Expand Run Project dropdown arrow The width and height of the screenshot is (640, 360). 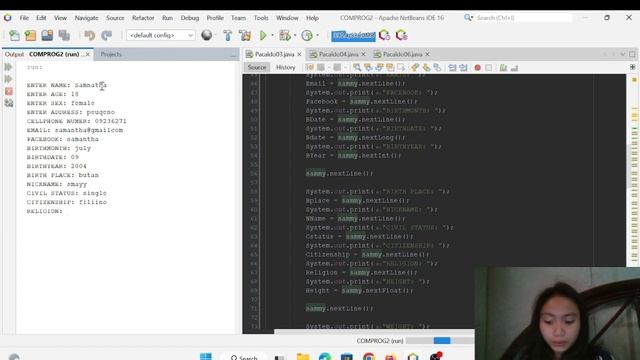coord(272,36)
